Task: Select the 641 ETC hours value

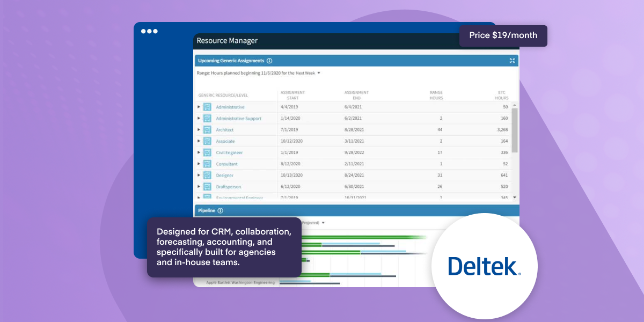Action: point(504,175)
